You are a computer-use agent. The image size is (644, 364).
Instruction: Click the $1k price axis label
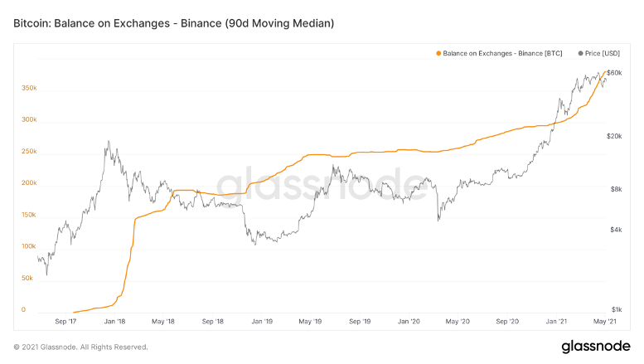614,309
